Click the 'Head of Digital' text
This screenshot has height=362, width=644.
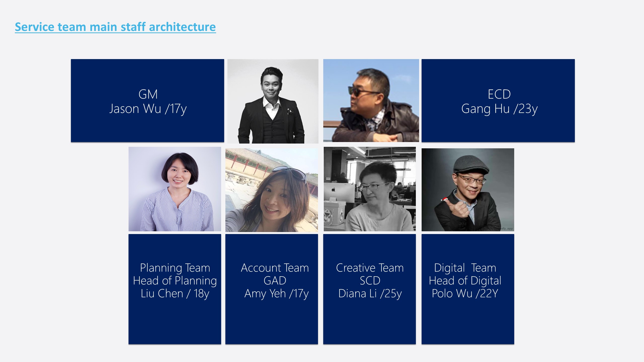pyautogui.click(x=465, y=281)
